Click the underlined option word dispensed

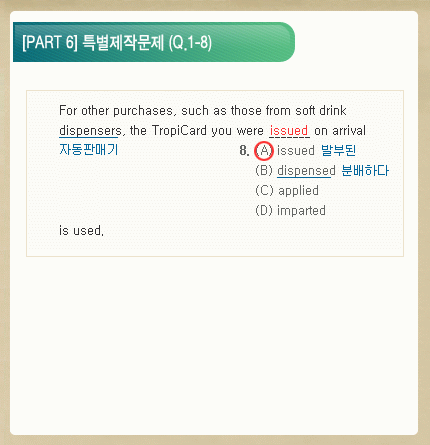tap(306, 171)
